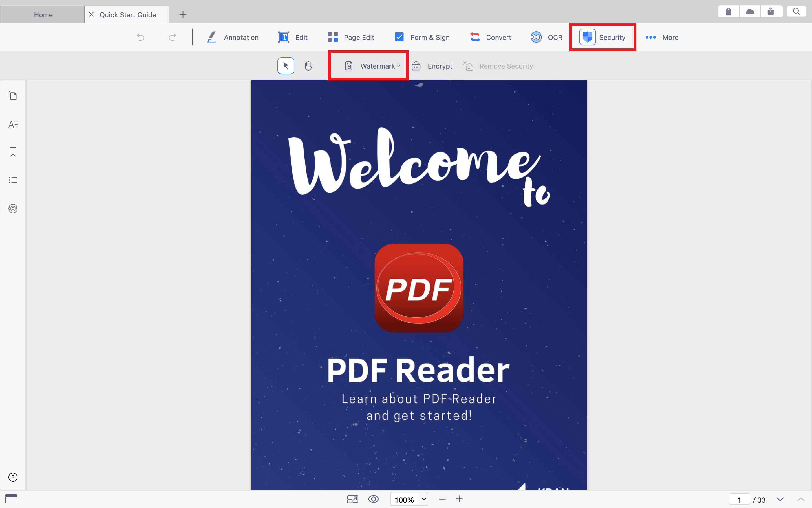Viewport: 812px width, 508px height.
Task: Click the page number input field
Action: (x=739, y=500)
